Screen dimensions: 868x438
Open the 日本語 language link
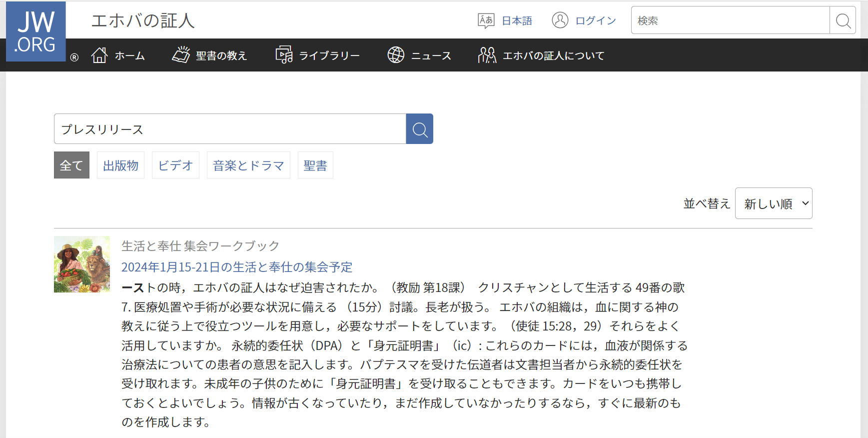pyautogui.click(x=517, y=20)
